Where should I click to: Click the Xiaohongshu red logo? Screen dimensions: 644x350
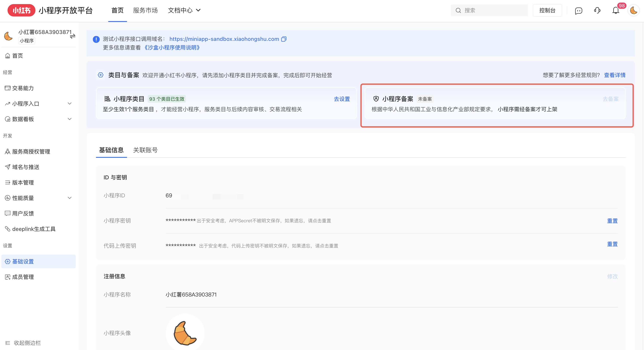coord(21,11)
